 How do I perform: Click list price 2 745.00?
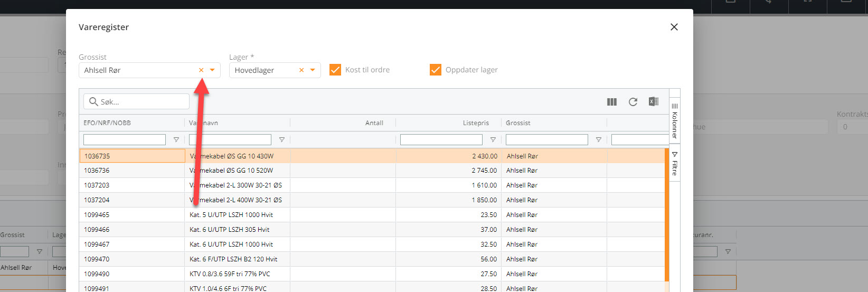[x=485, y=171]
